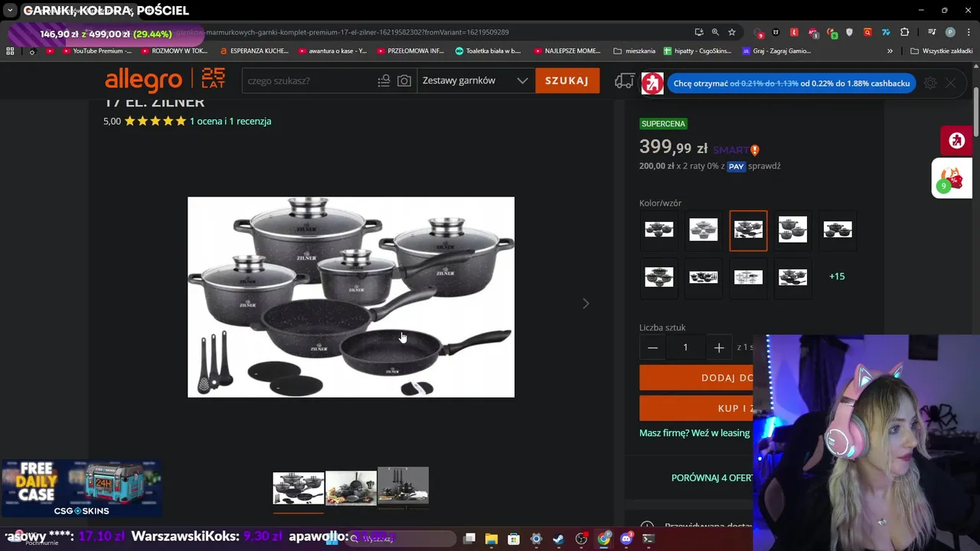
Task: Click the KUP I ZAPŁAĆ button
Action: click(x=696, y=409)
